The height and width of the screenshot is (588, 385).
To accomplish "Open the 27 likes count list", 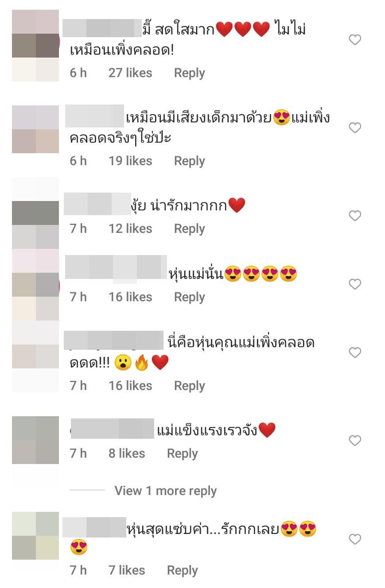I will [130, 73].
